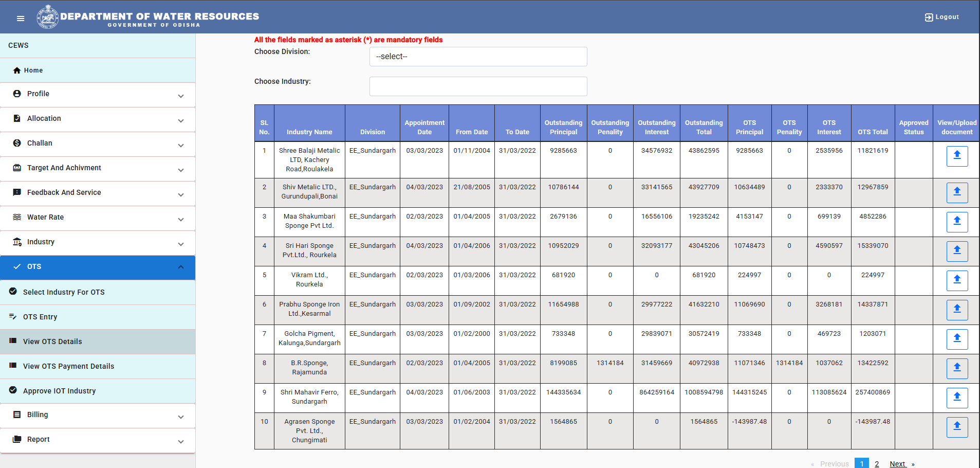Open the hamburger menu icon

pos(21,19)
